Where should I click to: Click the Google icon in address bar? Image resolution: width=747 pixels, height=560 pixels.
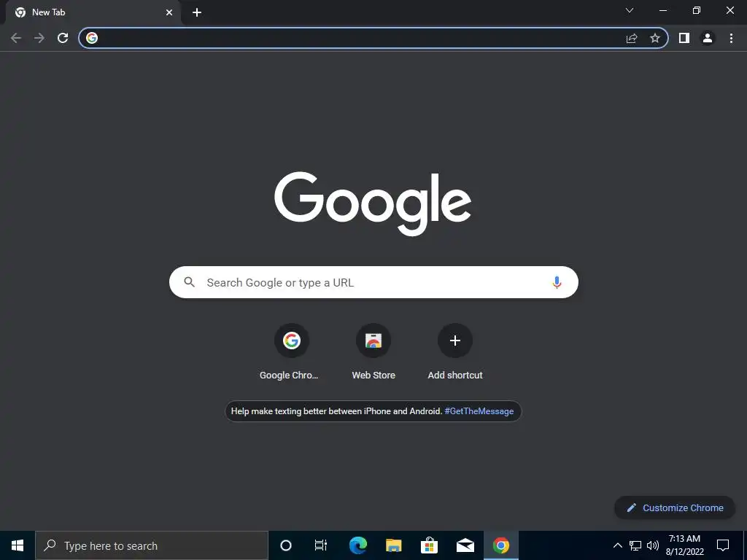click(92, 38)
